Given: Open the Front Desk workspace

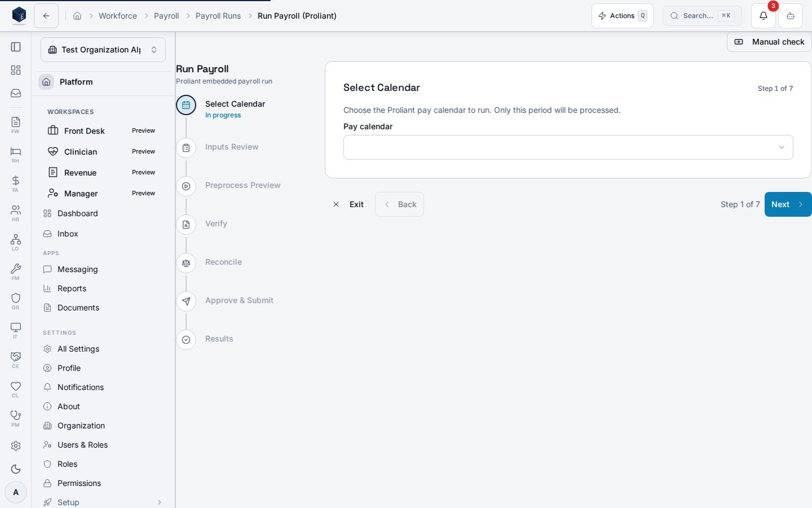Looking at the screenshot, I should [x=103, y=131].
